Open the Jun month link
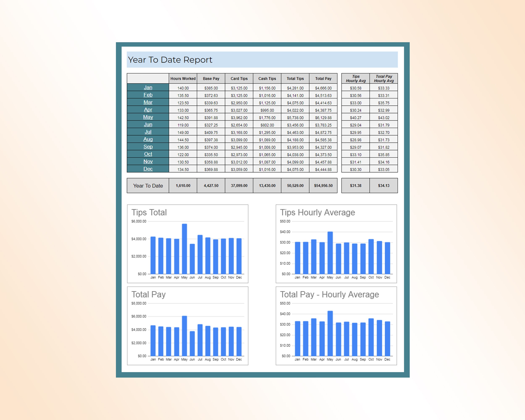The width and height of the screenshot is (525, 420). (x=148, y=125)
